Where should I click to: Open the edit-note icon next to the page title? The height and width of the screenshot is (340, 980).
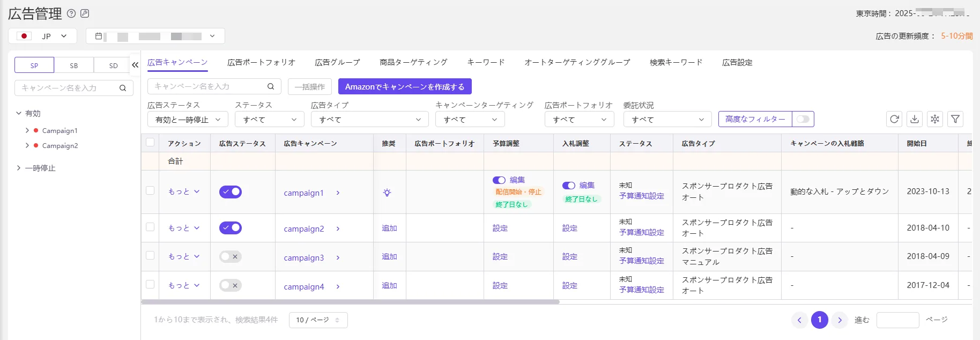[85, 13]
